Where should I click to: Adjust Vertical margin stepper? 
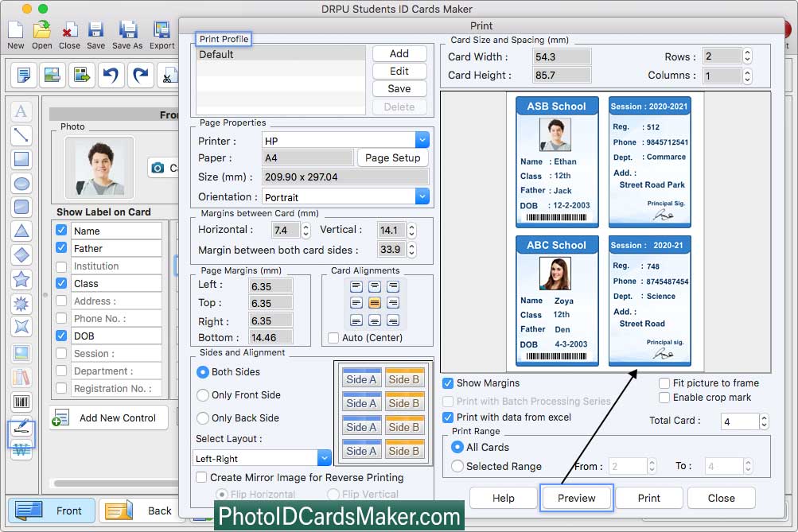(411, 231)
